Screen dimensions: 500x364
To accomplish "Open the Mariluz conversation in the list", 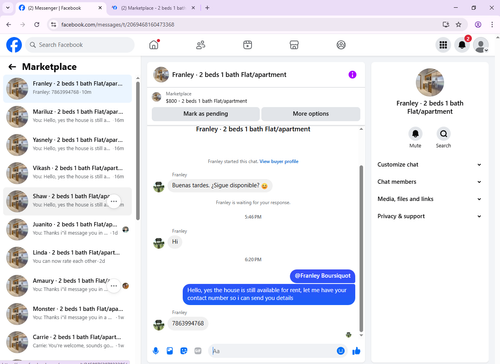I will click(x=67, y=117).
